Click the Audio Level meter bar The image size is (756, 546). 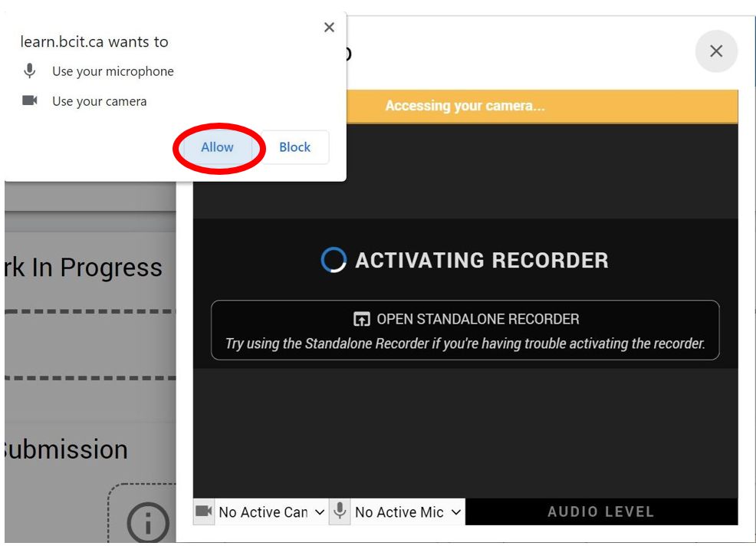click(x=601, y=512)
